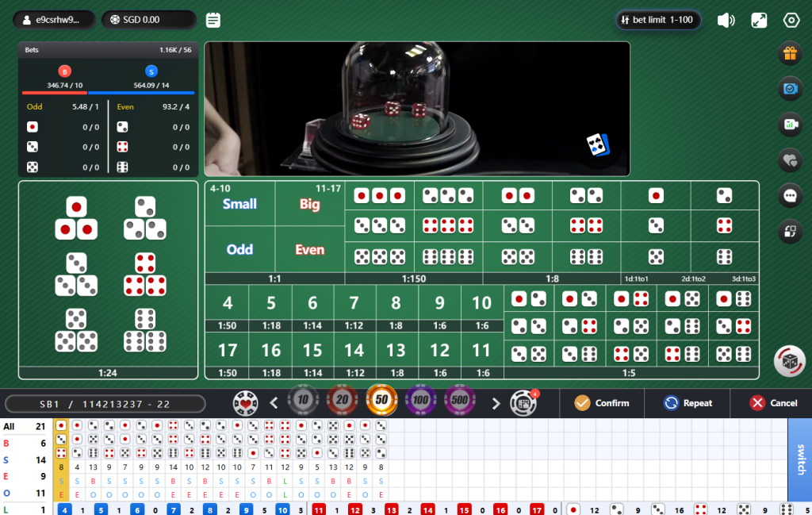Click the switch table icon in sidebar
This screenshot has width=812, height=515.
pos(790,232)
